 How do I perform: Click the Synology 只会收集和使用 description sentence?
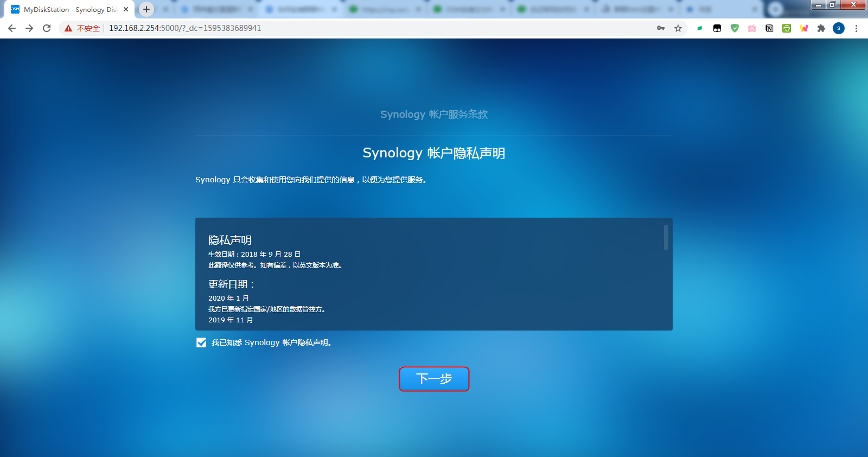(311, 180)
